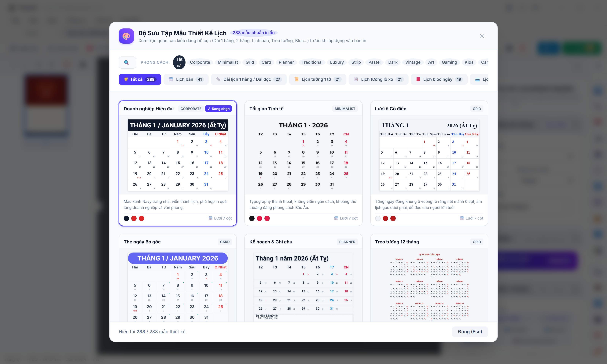The height and width of the screenshot is (364, 607).
Task: Open the 'Lịch bàn 41' category tab
Action: [x=186, y=79]
